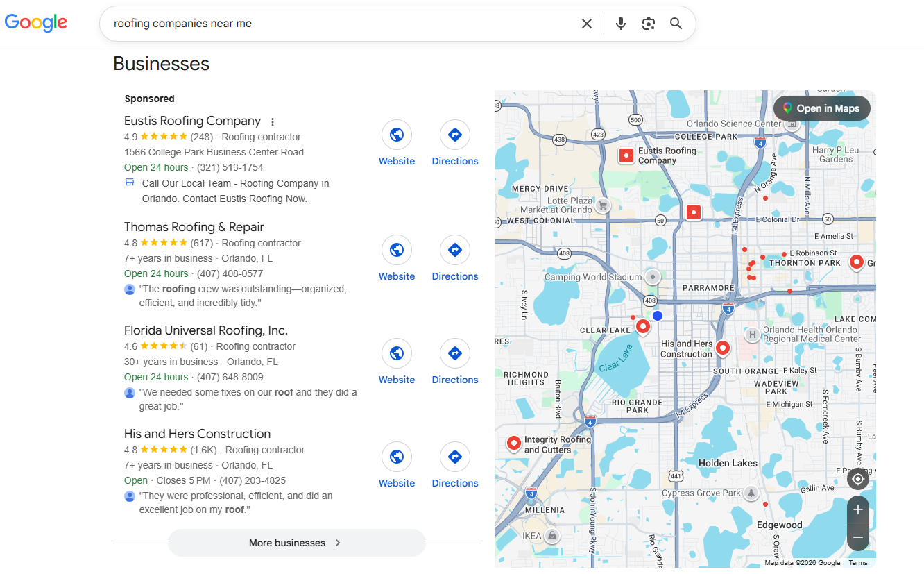The image size is (924, 574).
Task: Click IKEA store map marker
Action: click(x=552, y=536)
